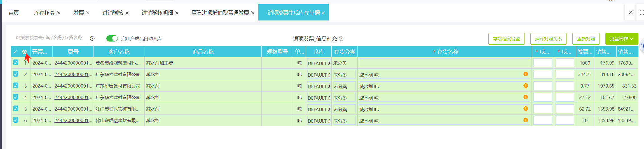Open 未分类 category dropdown in row 6

[344, 121]
